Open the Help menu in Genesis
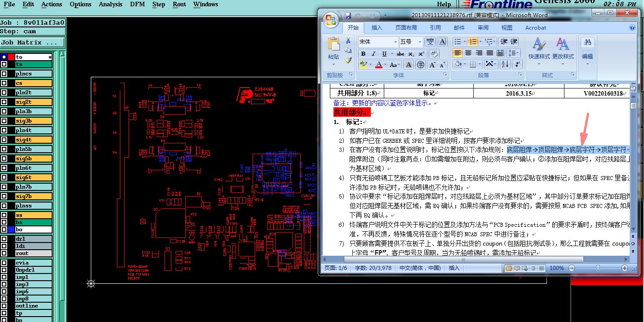 [444, 4]
